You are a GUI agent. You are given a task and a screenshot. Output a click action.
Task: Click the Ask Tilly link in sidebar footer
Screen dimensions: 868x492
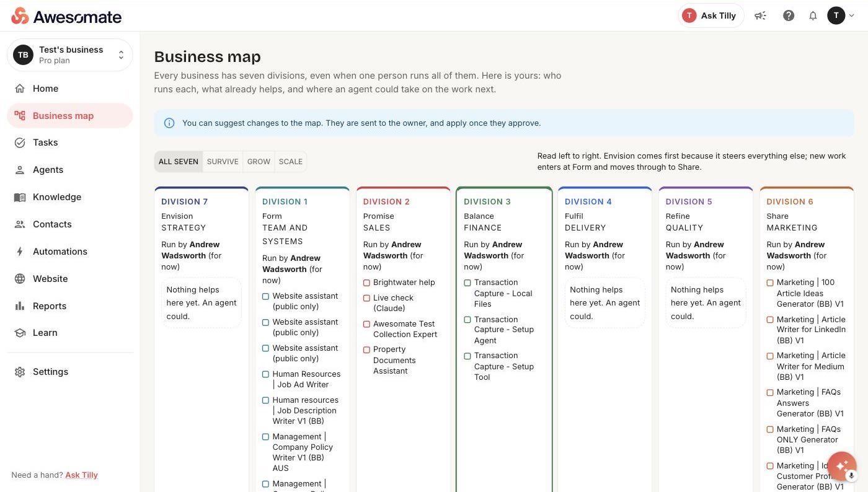[82, 475]
